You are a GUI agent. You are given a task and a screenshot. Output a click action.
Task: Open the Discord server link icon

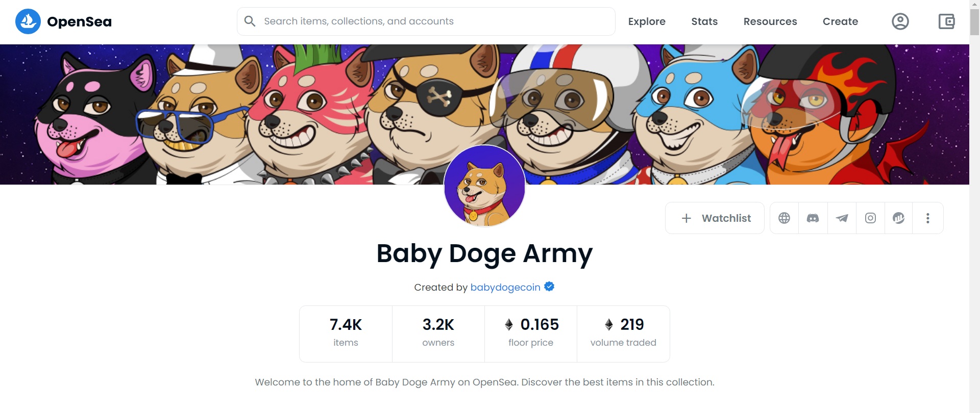pyautogui.click(x=813, y=218)
